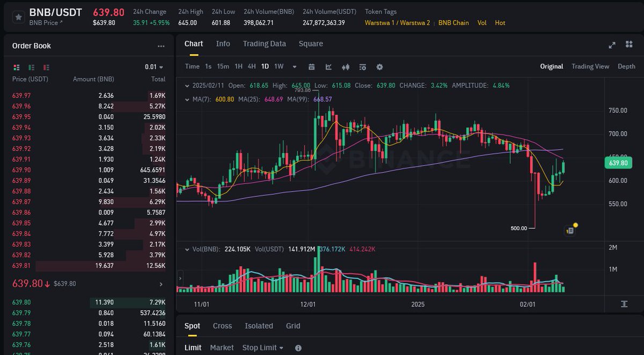Click the buy order row at 639.76

point(89,345)
